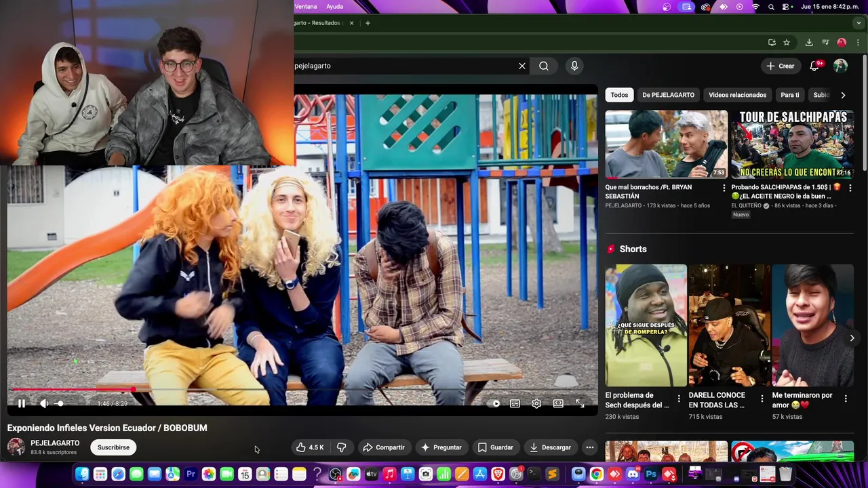Image resolution: width=868 pixels, height=488 pixels.
Task: Pause the YouTube video
Action: tap(22, 403)
